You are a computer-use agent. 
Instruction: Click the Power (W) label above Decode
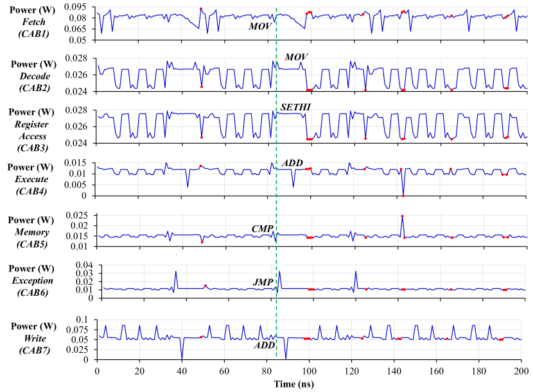point(33,64)
